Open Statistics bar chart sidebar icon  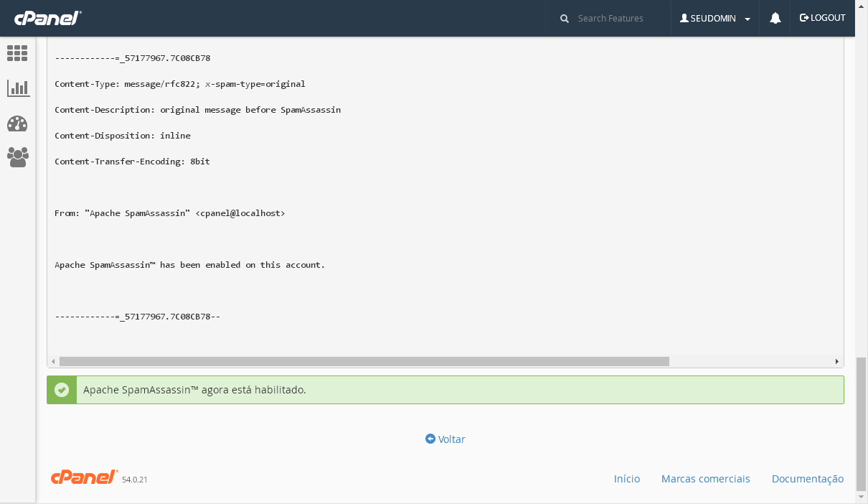pyautogui.click(x=17, y=88)
